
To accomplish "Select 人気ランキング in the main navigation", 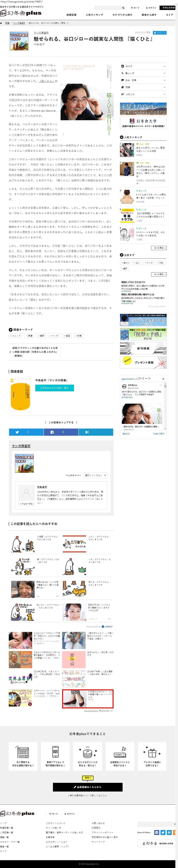I will [94, 15].
